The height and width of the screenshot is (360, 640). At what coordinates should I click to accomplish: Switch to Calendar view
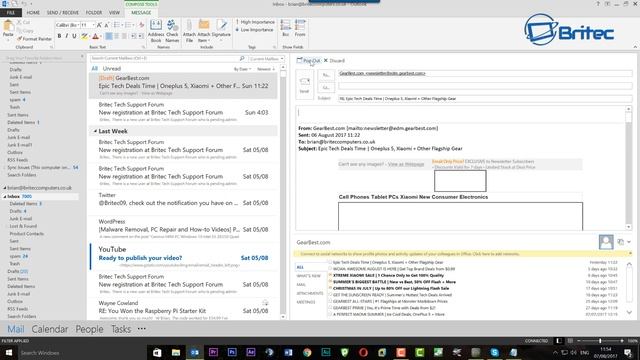pos(50,329)
